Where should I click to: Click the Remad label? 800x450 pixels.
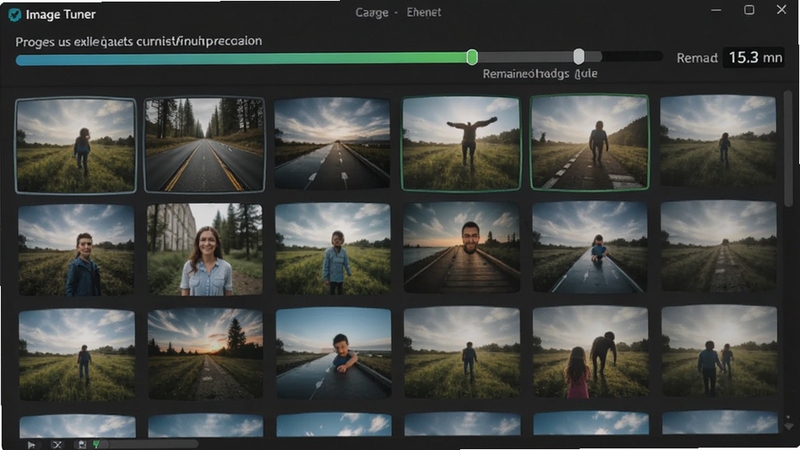tap(697, 58)
